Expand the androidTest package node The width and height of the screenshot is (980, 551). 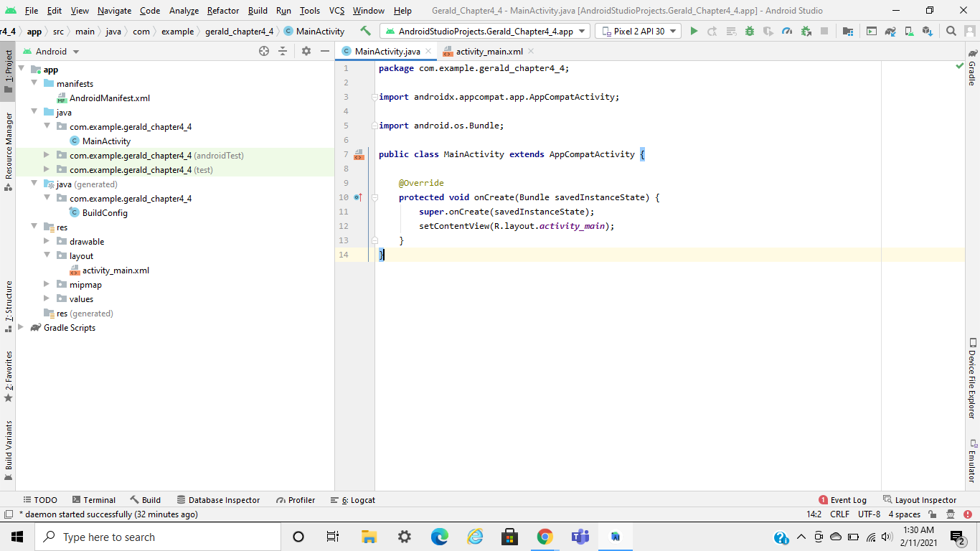point(47,155)
